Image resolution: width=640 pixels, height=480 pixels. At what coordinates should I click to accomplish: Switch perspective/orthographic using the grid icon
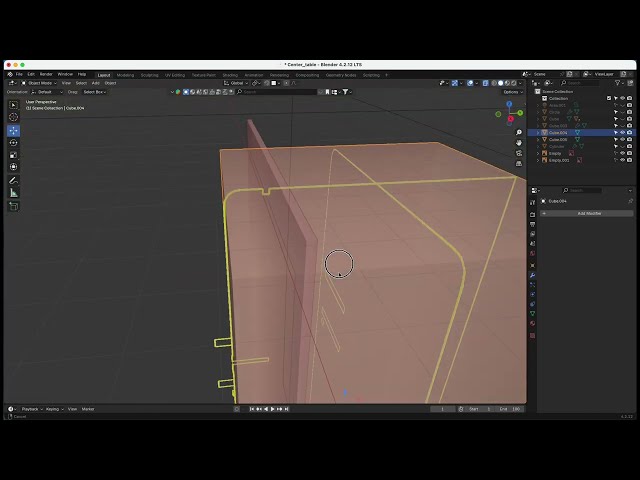tap(519, 163)
